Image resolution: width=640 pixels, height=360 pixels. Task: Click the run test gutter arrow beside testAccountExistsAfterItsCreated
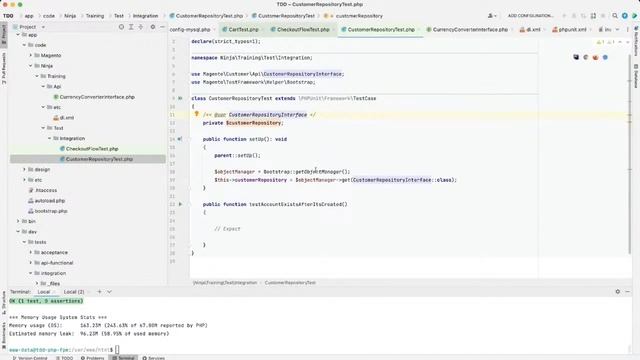pyautogui.click(x=180, y=204)
